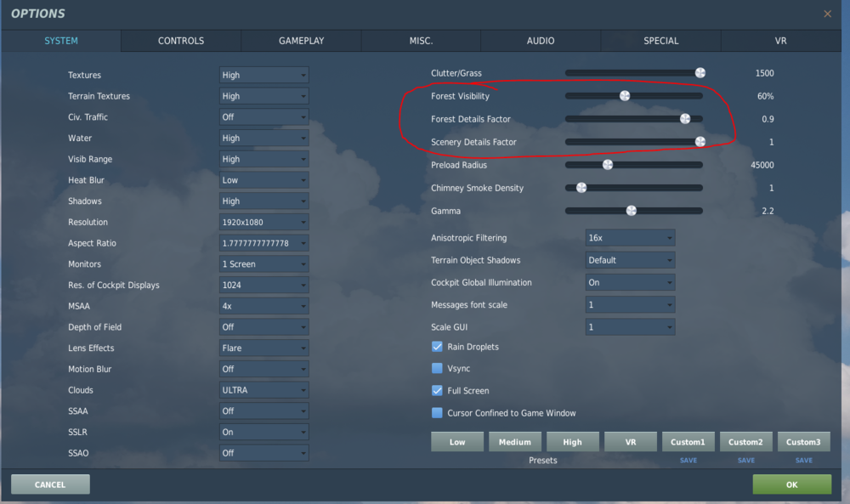Switch to the SYSTEM tab
This screenshot has height=504, width=850.
tap(60, 41)
